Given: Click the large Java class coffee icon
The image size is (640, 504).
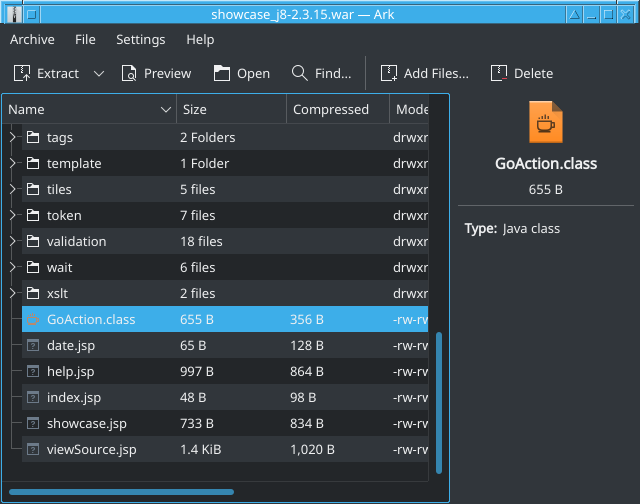Looking at the screenshot, I should 545,124.
